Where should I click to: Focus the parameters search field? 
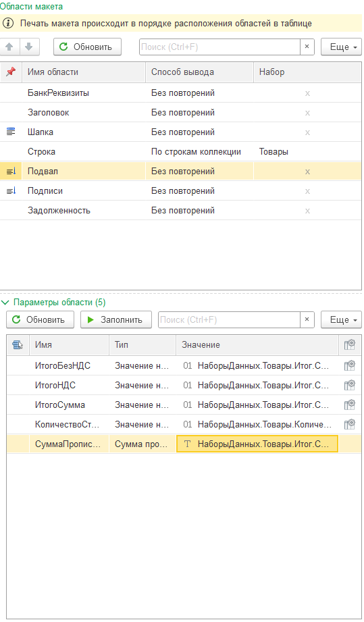point(229,319)
